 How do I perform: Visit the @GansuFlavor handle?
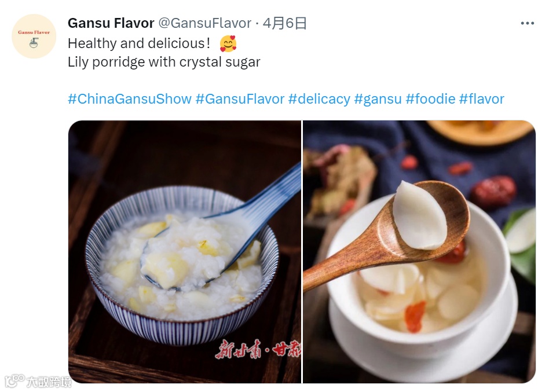pyautogui.click(x=205, y=23)
